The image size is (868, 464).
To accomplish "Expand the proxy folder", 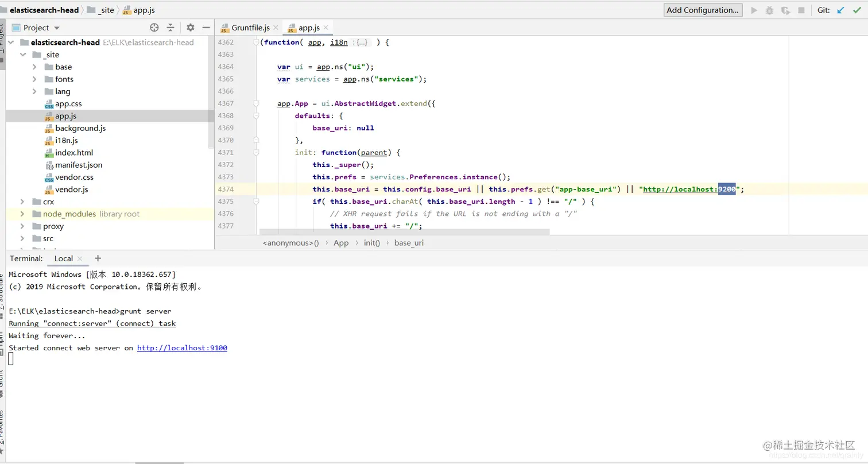I will [x=22, y=226].
